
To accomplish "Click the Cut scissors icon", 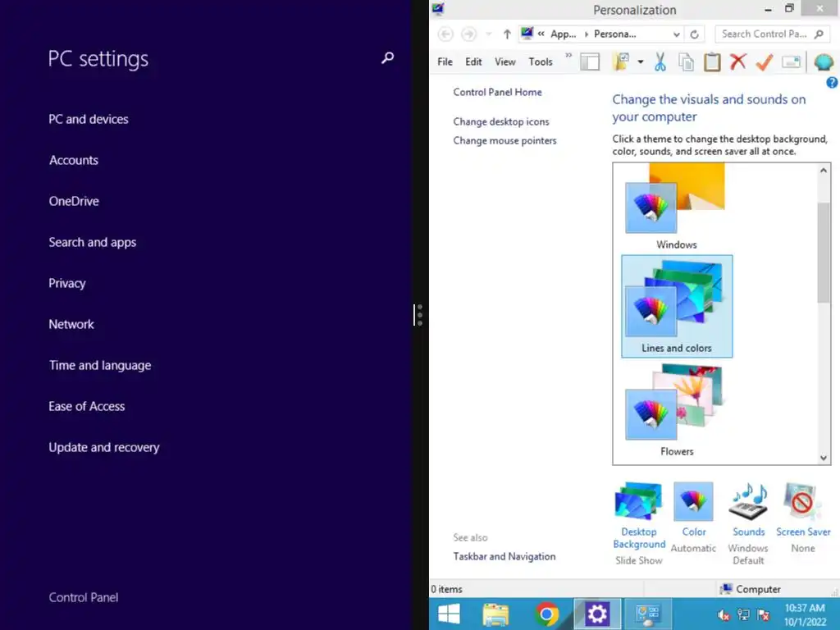I will pos(660,62).
